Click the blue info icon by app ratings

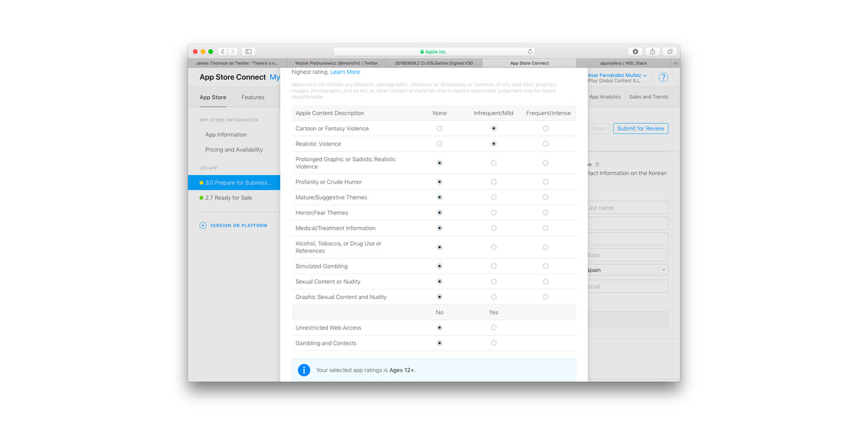click(x=304, y=370)
